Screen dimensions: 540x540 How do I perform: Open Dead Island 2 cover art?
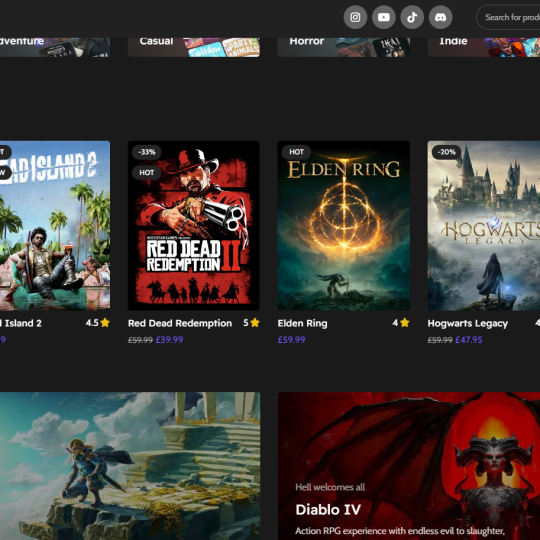tap(55, 226)
